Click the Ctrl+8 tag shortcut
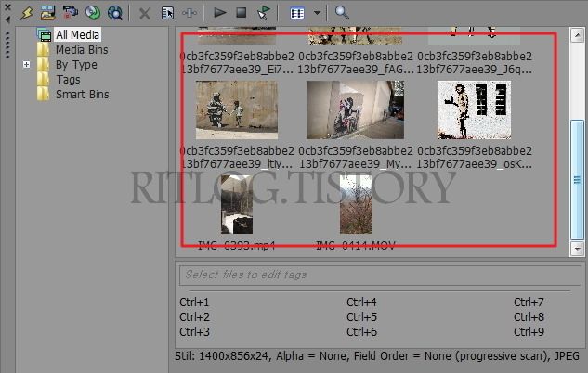Image resolution: width=588 pixels, height=373 pixels. click(529, 316)
